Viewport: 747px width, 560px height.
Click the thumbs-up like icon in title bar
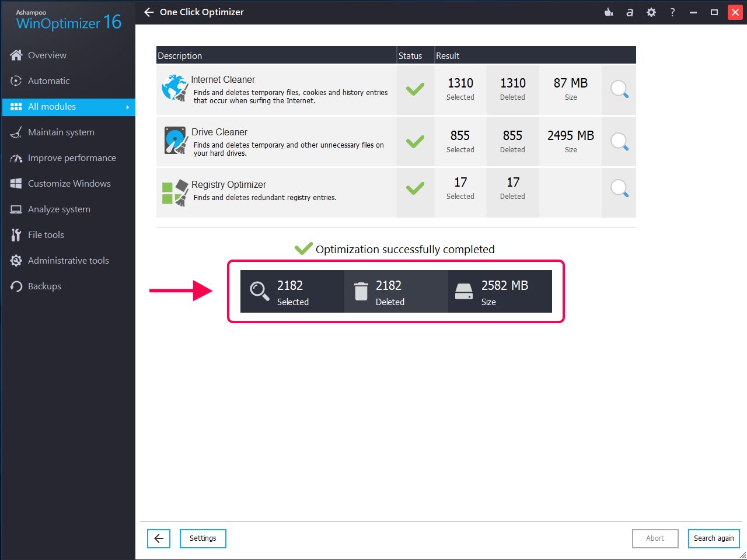pyautogui.click(x=609, y=12)
